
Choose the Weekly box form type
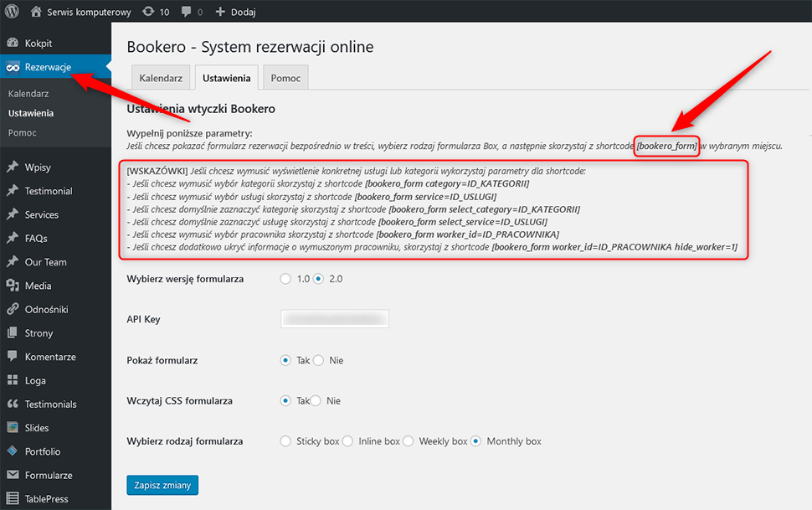(409, 441)
